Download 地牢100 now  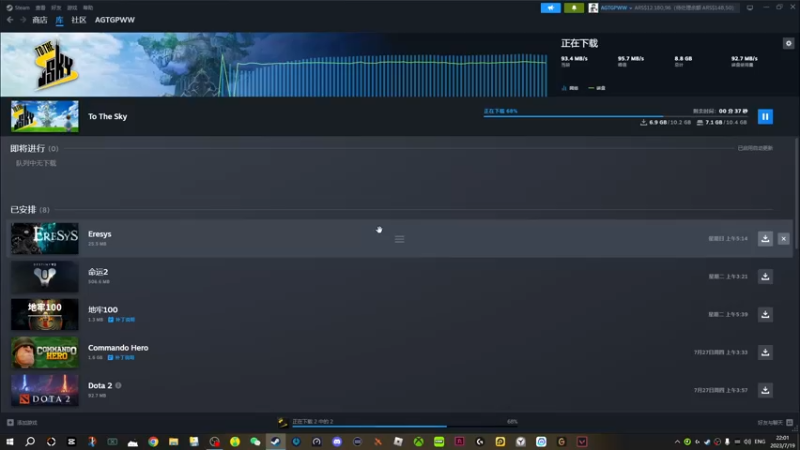click(x=765, y=314)
